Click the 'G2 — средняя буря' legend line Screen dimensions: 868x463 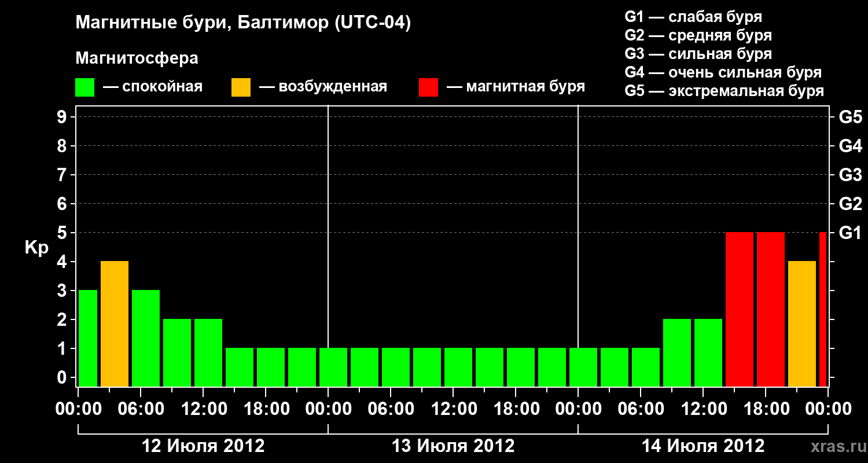[x=698, y=35]
